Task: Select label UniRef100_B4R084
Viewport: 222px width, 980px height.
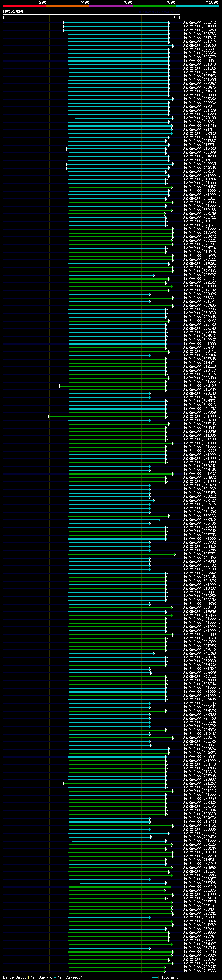Action: tap(199, 332)
